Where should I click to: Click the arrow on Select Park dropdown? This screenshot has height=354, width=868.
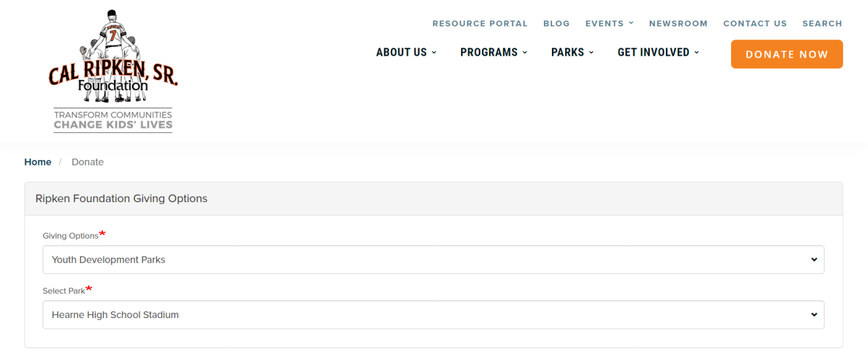point(814,315)
